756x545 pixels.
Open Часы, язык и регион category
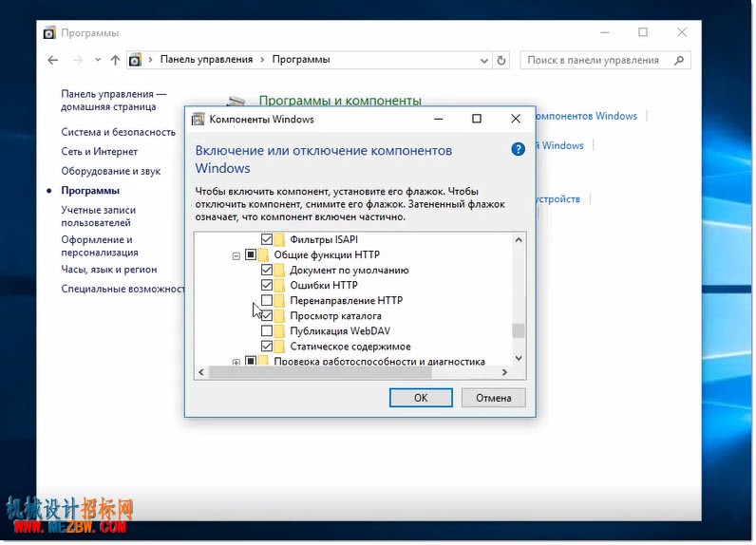tap(109, 270)
